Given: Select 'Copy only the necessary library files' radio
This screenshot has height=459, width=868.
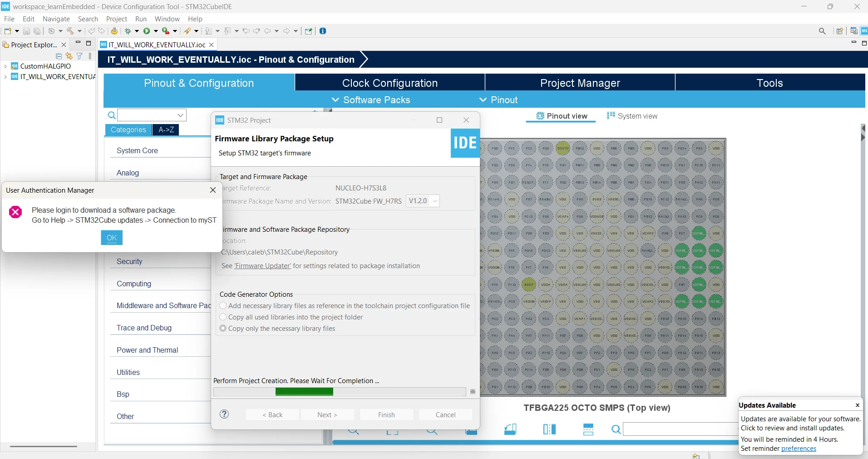Looking at the screenshot, I should (x=223, y=328).
